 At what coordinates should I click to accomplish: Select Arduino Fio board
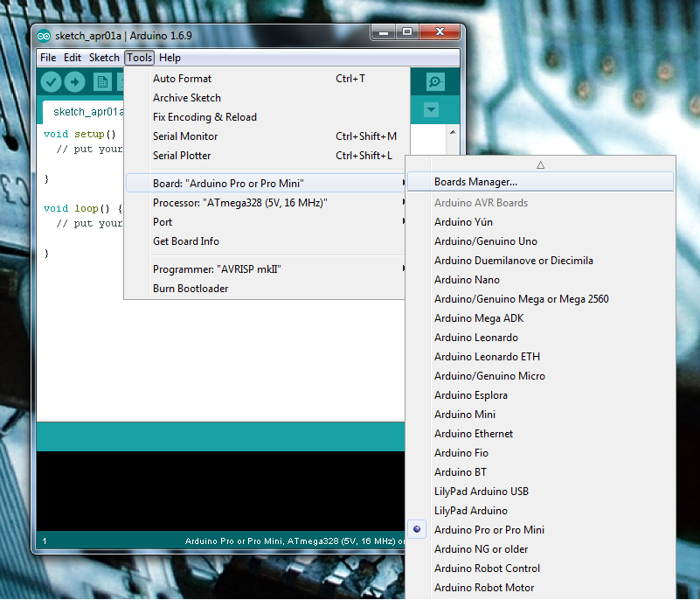click(x=541, y=452)
